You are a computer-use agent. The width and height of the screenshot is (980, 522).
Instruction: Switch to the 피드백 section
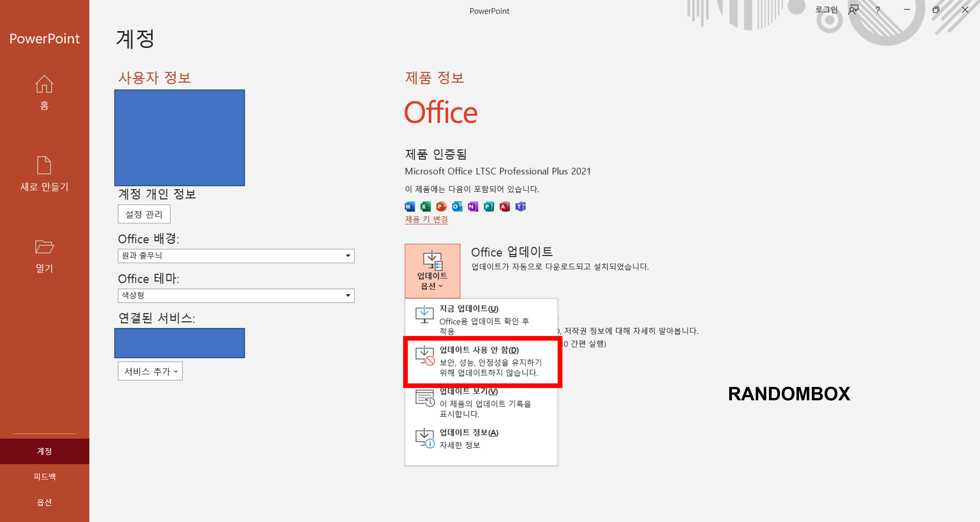click(44, 477)
